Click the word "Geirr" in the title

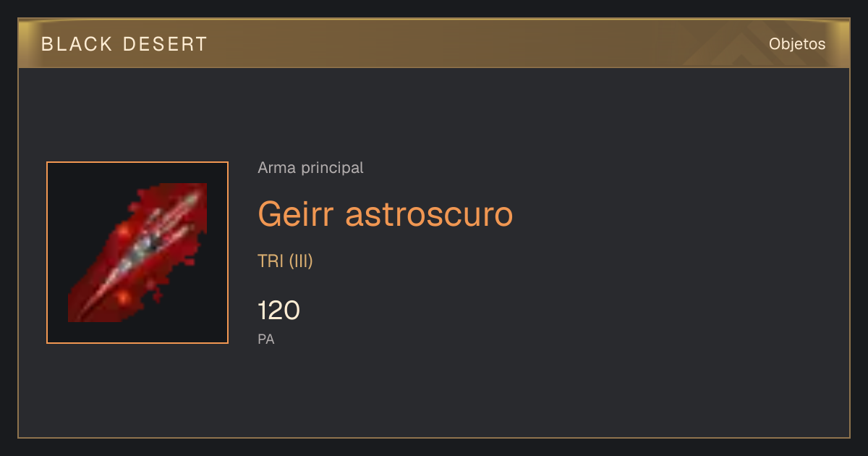click(x=296, y=214)
